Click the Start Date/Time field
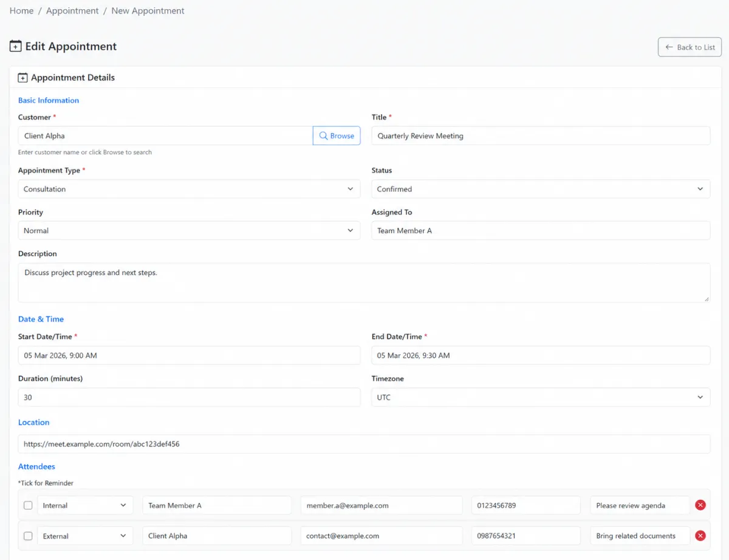The width and height of the screenshot is (729, 560). point(189,355)
